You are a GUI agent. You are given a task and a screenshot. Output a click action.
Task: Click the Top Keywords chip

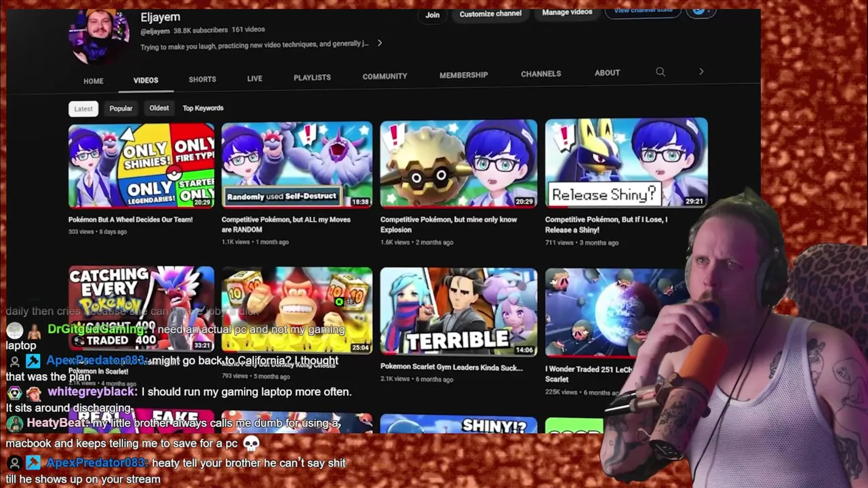(203, 108)
